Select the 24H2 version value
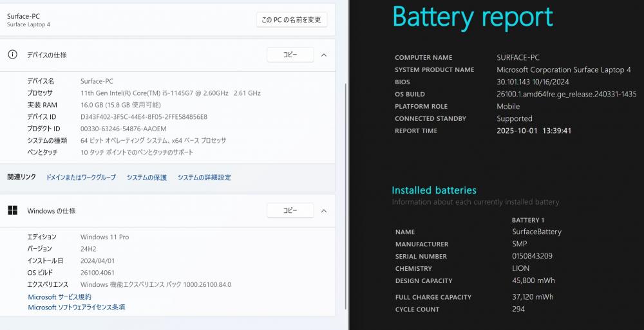644x330 pixels. point(89,249)
